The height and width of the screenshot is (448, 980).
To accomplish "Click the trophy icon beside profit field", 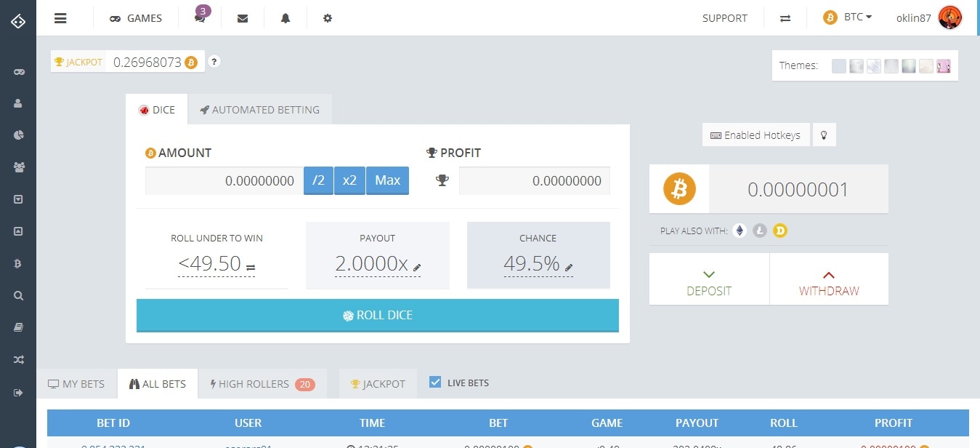I will (x=442, y=181).
